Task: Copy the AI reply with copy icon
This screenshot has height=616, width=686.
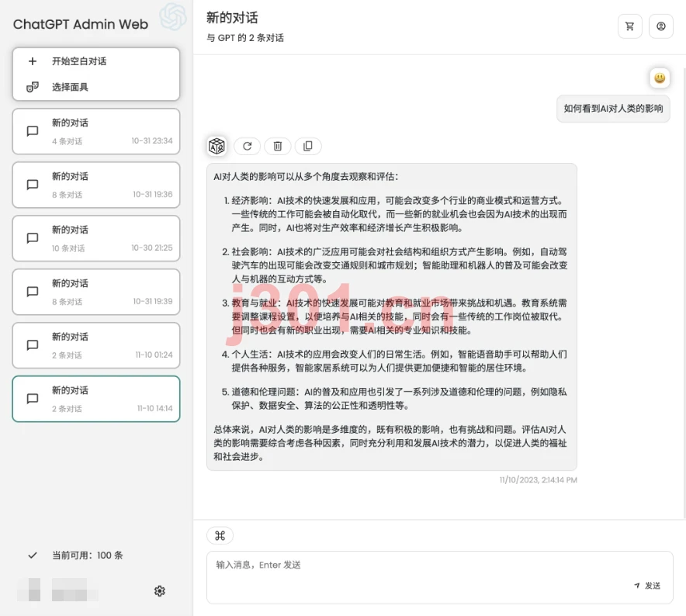Action: click(x=308, y=146)
